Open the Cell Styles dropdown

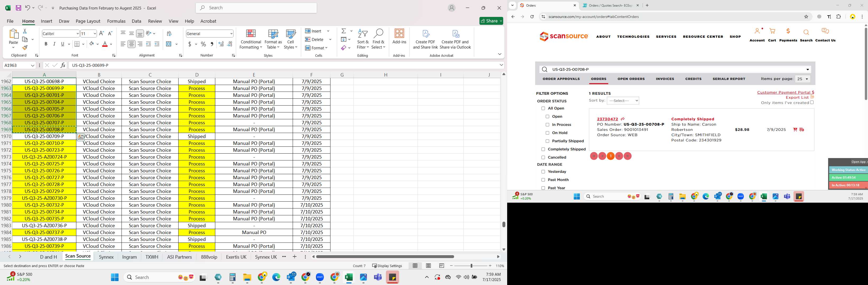(291, 39)
